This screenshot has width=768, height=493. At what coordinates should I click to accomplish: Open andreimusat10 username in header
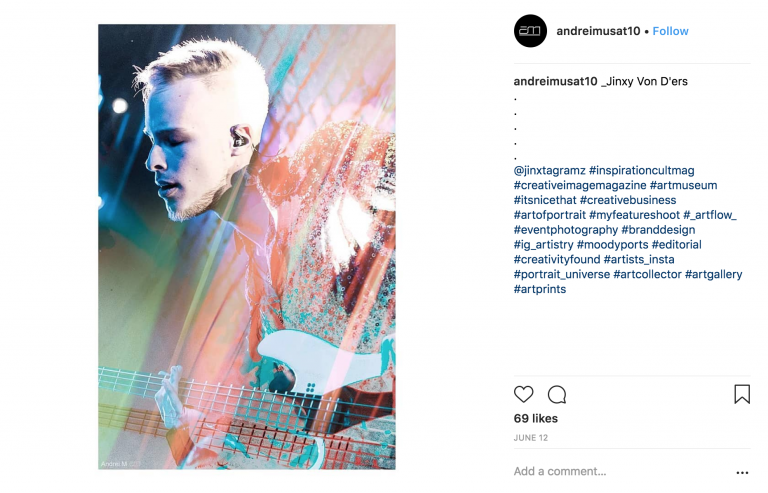pyautogui.click(x=598, y=31)
